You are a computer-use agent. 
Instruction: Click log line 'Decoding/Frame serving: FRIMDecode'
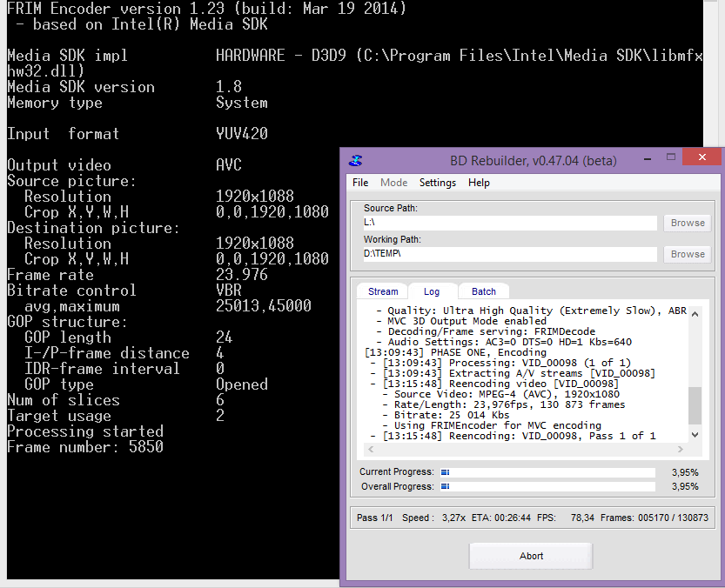(486, 331)
